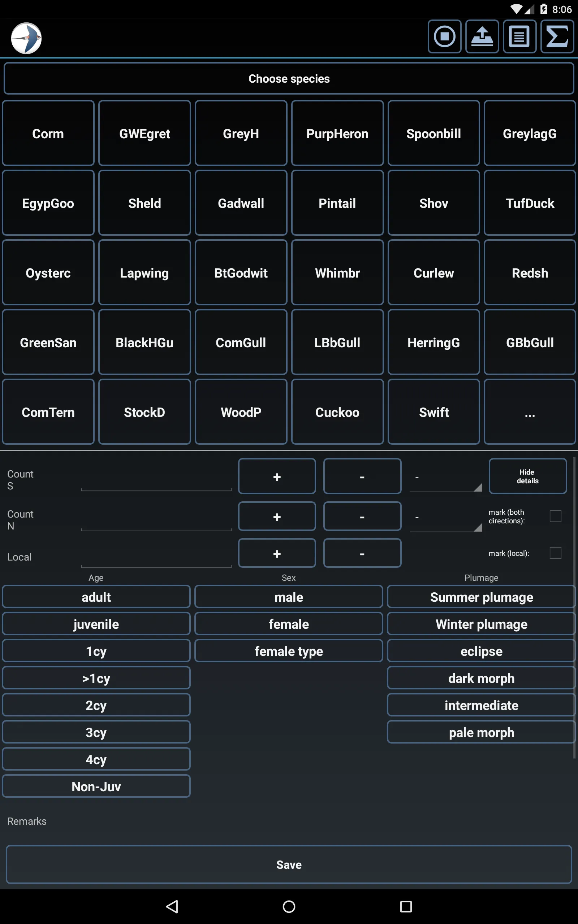This screenshot has width=578, height=924.
Task: Select the Shov species
Action: pyautogui.click(x=433, y=203)
